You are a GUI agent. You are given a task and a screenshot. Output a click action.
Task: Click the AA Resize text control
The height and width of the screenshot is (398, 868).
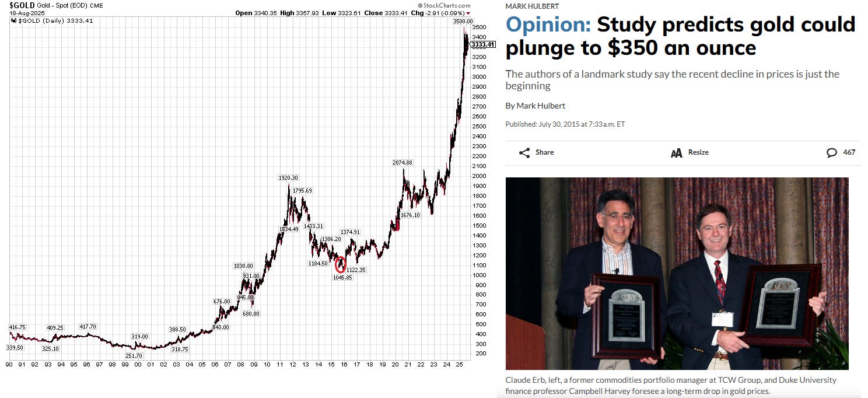click(689, 152)
